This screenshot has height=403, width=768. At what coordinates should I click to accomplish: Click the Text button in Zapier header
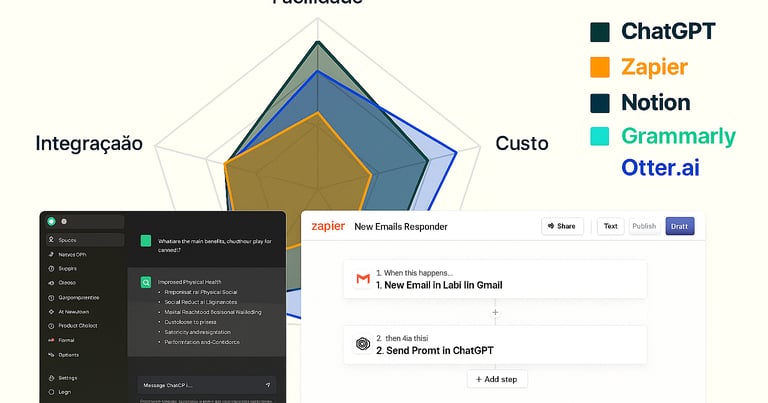tap(610, 226)
